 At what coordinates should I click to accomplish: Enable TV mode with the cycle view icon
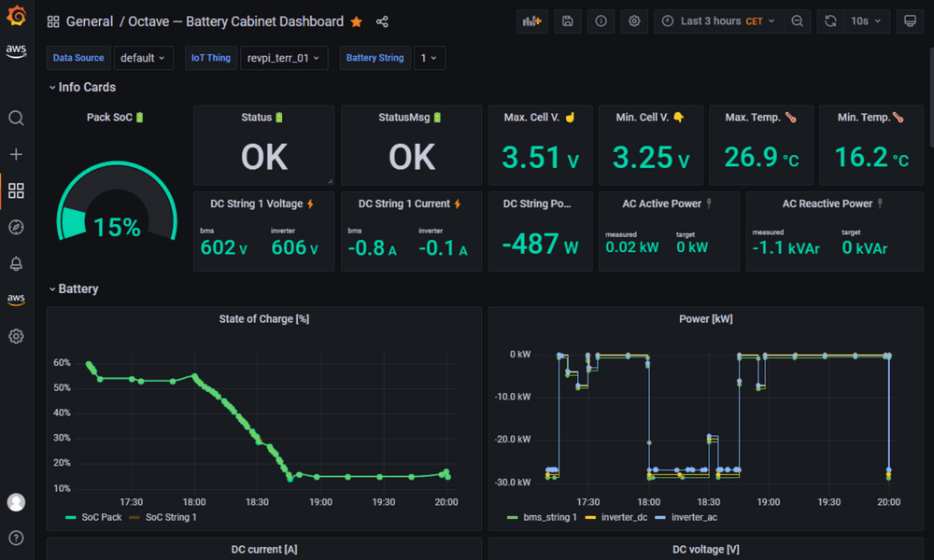pos(909,21)
